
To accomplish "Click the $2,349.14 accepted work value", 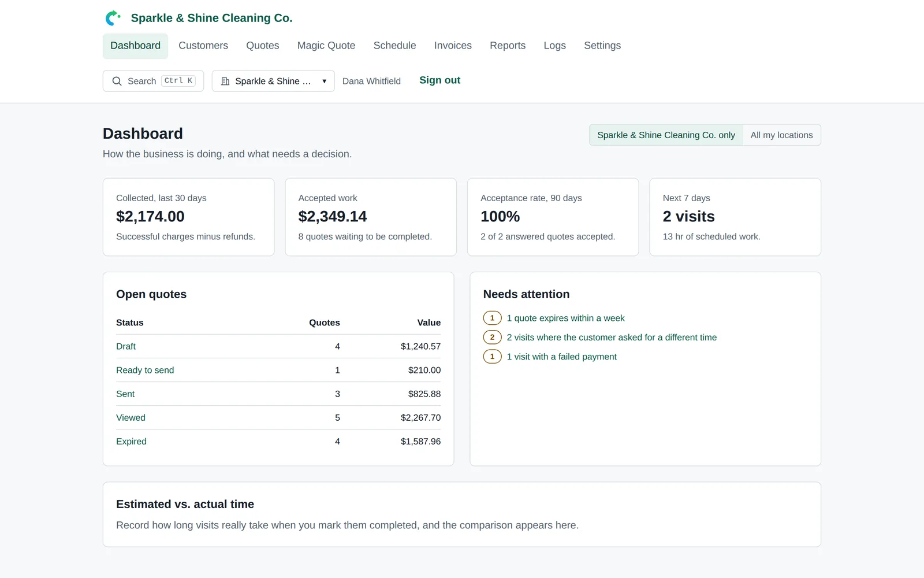I will [x=333, y=216].
